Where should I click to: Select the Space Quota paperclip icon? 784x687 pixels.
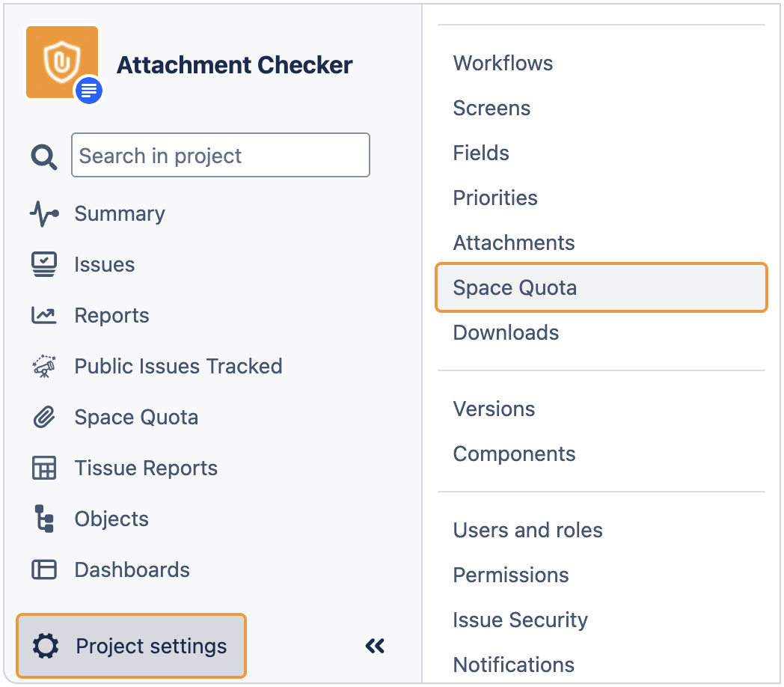coord(44,417)
